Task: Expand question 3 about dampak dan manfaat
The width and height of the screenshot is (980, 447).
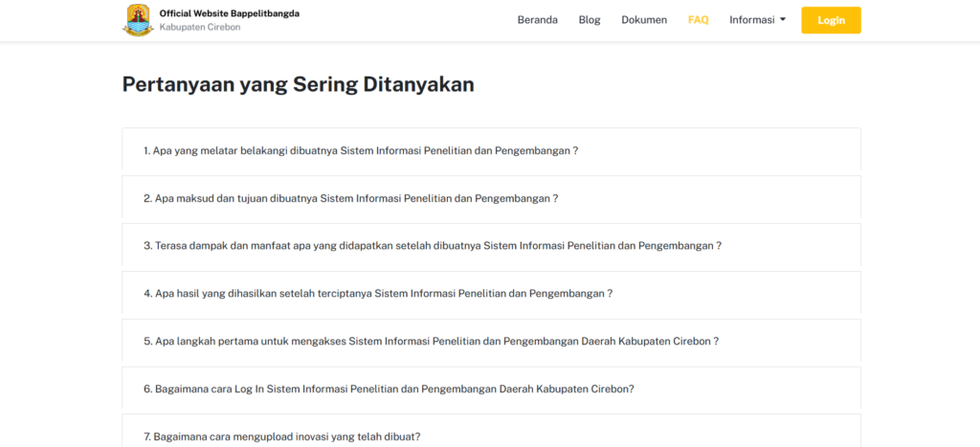Action: click(491, 246)
